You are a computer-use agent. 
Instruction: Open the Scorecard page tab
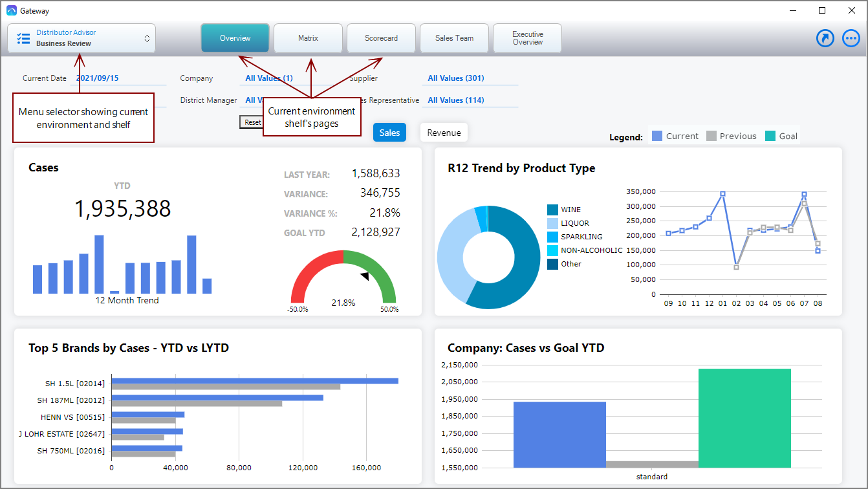381,38
